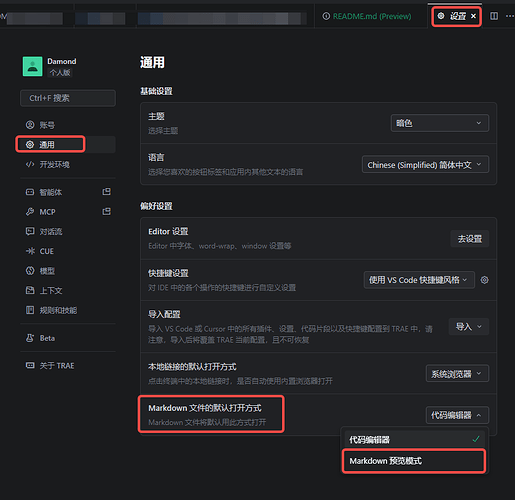Toggle the split editor layout icon
Image resolution: width=515 pixels, height=500 pixels.
tap(494, 16)
